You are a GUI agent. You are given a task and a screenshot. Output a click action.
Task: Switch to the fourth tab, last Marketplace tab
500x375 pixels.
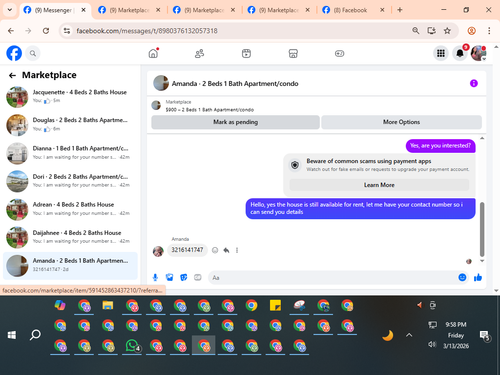[x=279, y=10]
